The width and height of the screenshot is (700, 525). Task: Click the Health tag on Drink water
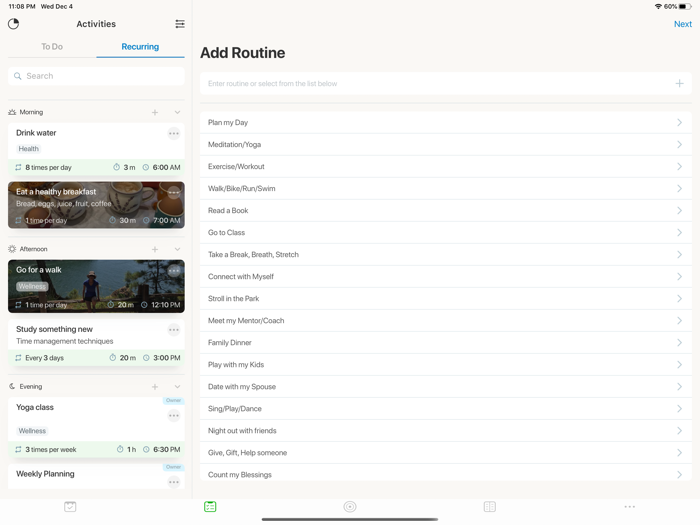29,149
